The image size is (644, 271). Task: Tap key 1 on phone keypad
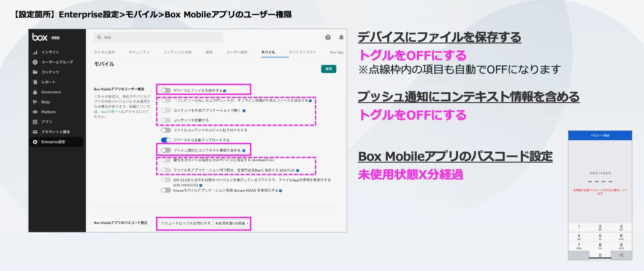click(579, 228)
